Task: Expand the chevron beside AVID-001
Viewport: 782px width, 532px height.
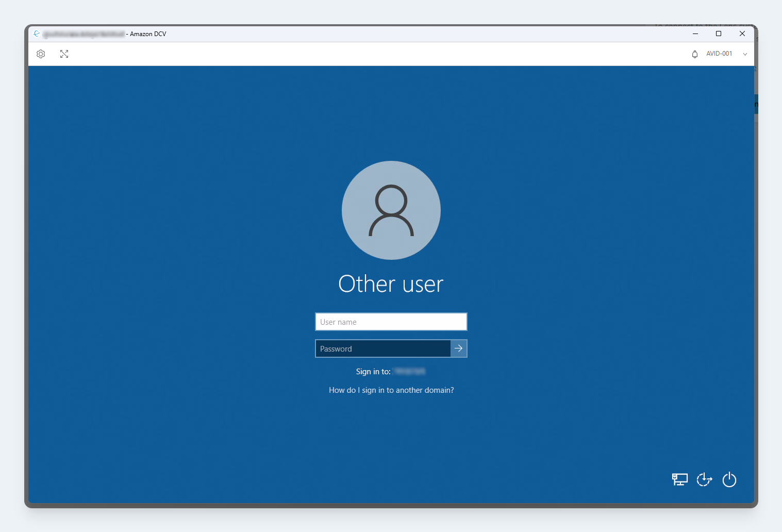Action: coord(744,54)
